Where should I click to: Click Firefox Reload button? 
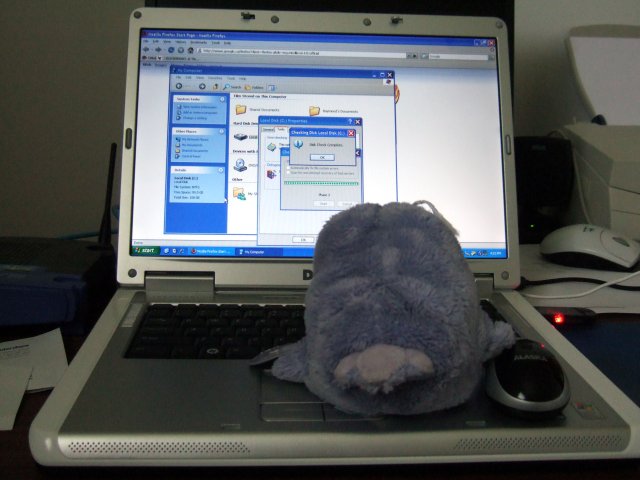tap(171, 50)
